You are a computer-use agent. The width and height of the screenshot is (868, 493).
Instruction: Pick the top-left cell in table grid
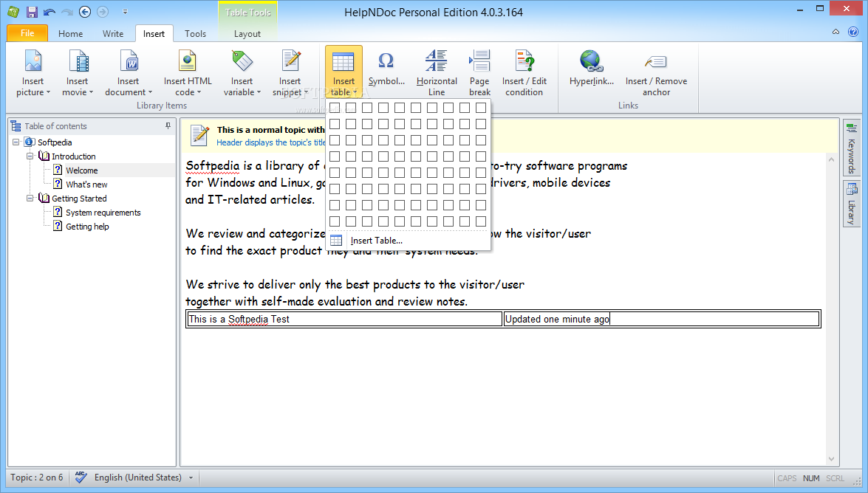(x=335, y=107)
